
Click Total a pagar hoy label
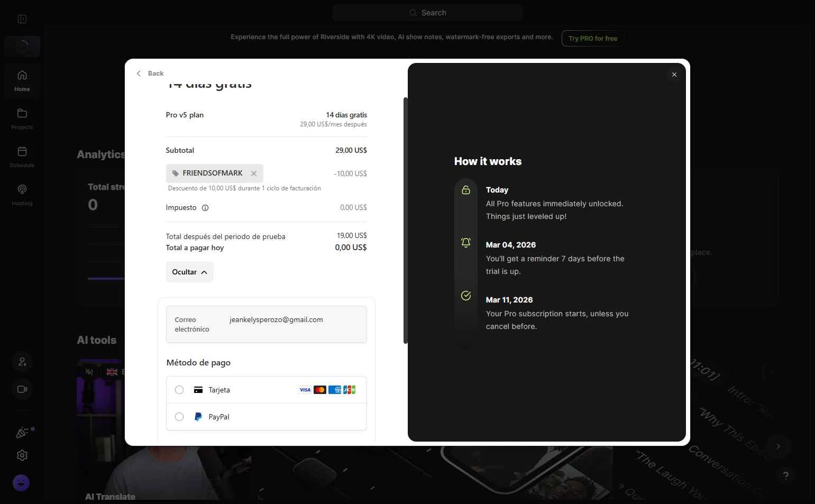tap(195, 248)
